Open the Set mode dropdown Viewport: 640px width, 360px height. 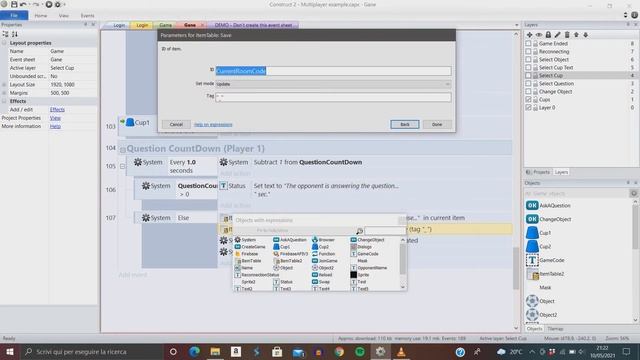pos(333,84)
